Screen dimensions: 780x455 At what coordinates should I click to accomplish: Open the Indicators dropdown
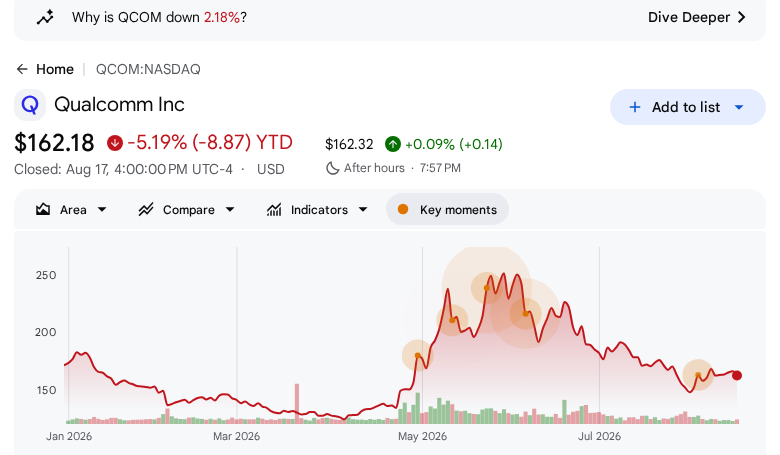317,209
